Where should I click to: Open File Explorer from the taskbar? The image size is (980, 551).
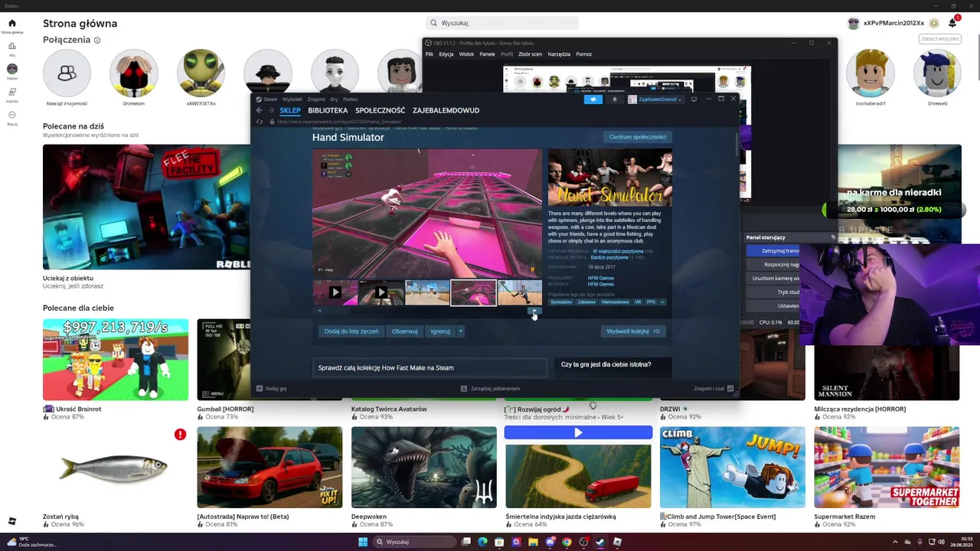[533, 542]
